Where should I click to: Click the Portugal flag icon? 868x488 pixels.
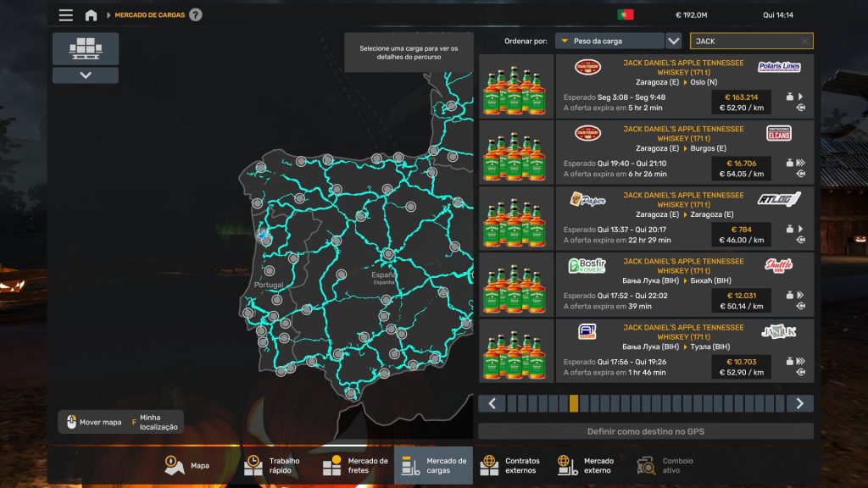[x=626, y=15]
